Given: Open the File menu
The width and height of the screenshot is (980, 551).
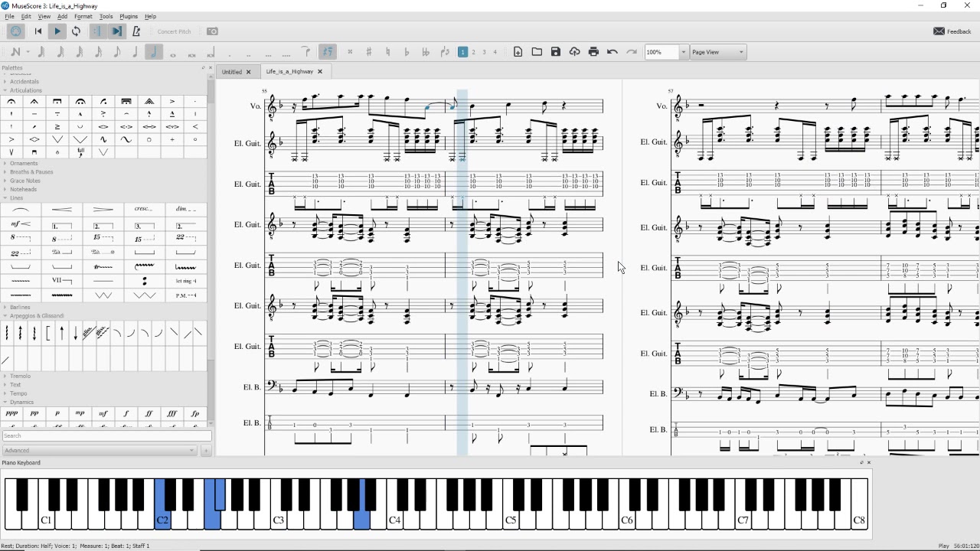Looking at the screenshot, I should coord(9,16).
